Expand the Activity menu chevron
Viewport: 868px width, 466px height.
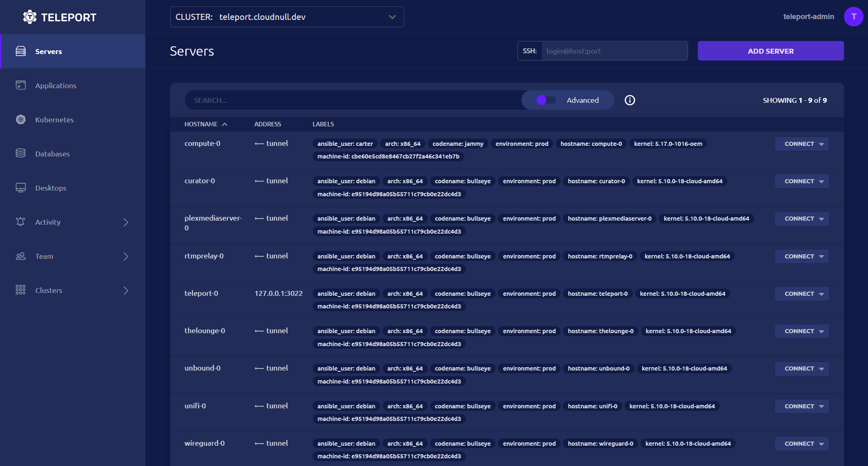126,222
